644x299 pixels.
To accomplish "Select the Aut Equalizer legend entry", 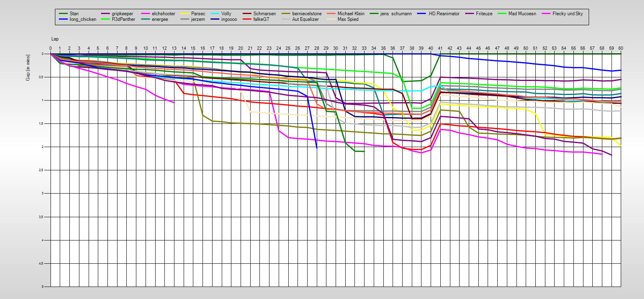I will pyautogui.click(x=305, y=19).
